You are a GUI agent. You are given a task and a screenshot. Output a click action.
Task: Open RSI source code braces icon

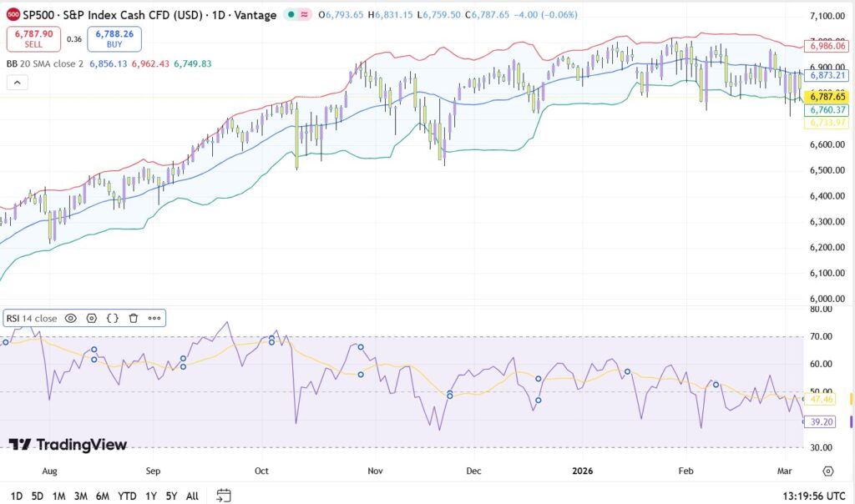113,318
